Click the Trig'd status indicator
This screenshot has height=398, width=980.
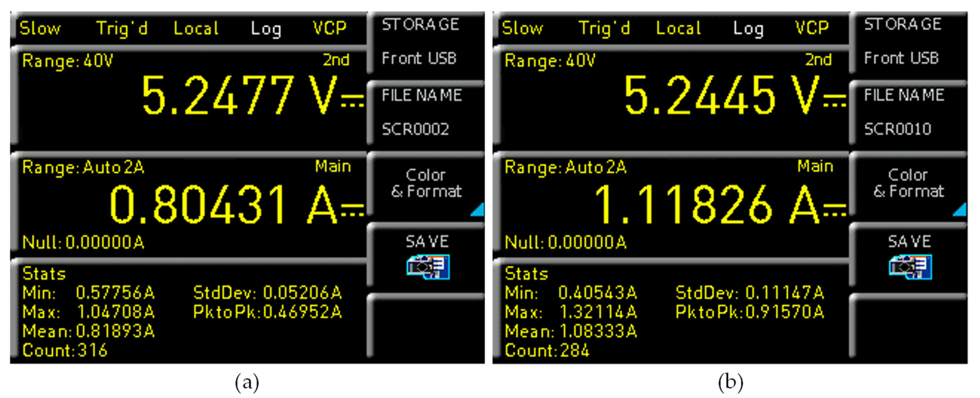[122, 27]
